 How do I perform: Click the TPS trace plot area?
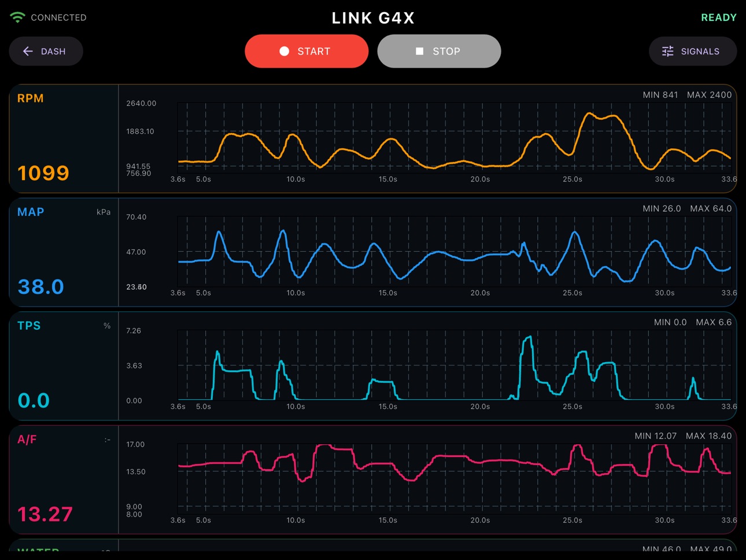pyautogui.click(x=454, y=366)
